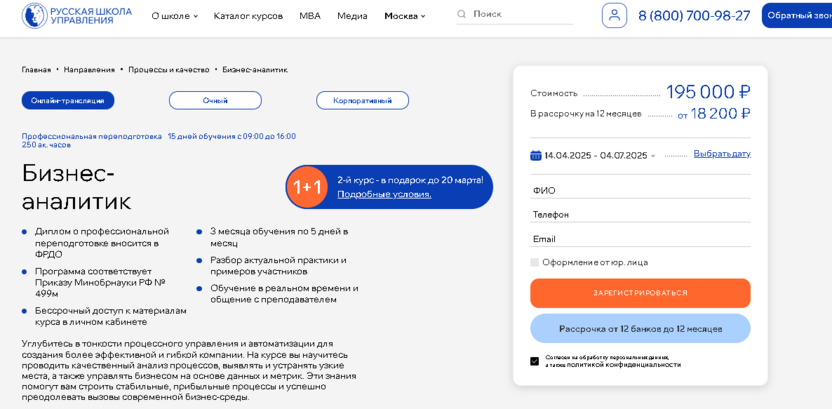This screenshot has width=832, height=409.
Task: Open the user account profile icon
Action: pyautogui.click(x=614, y=15)
